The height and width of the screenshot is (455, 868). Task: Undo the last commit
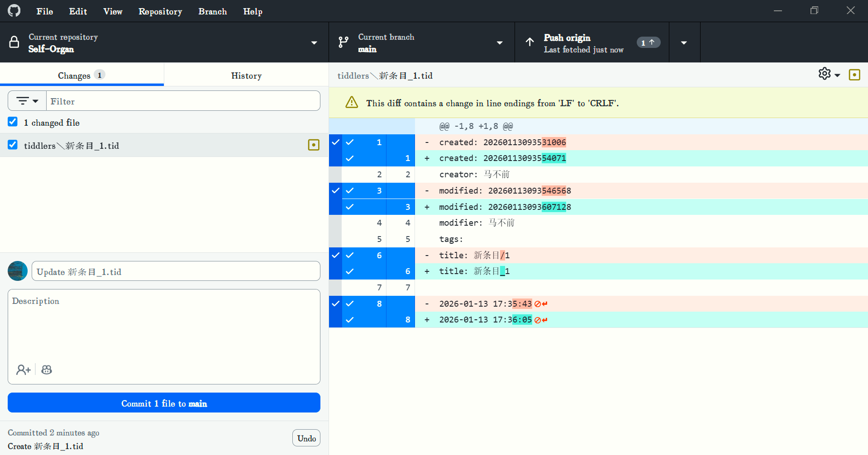pyautogui.click(x=306, y=438)
